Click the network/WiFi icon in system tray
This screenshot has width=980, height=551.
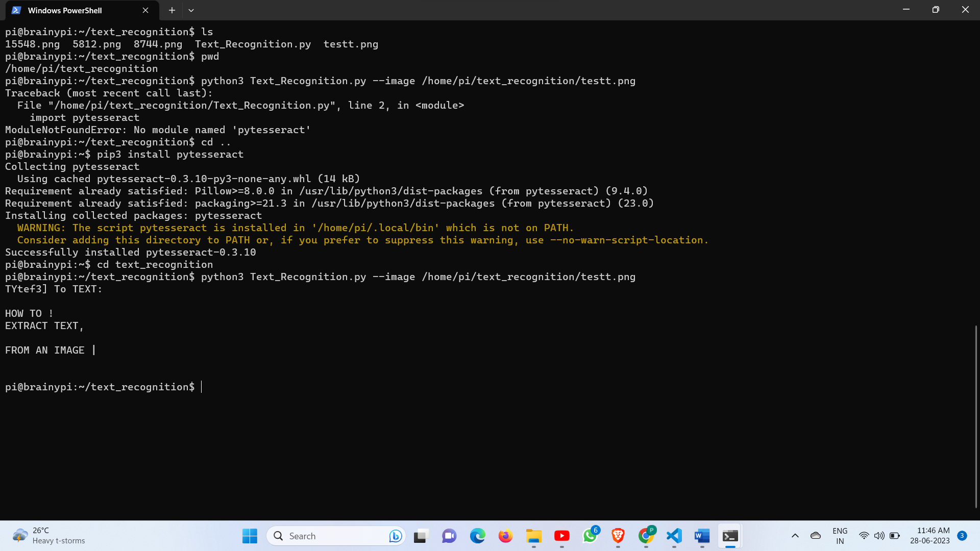(862, 536)
